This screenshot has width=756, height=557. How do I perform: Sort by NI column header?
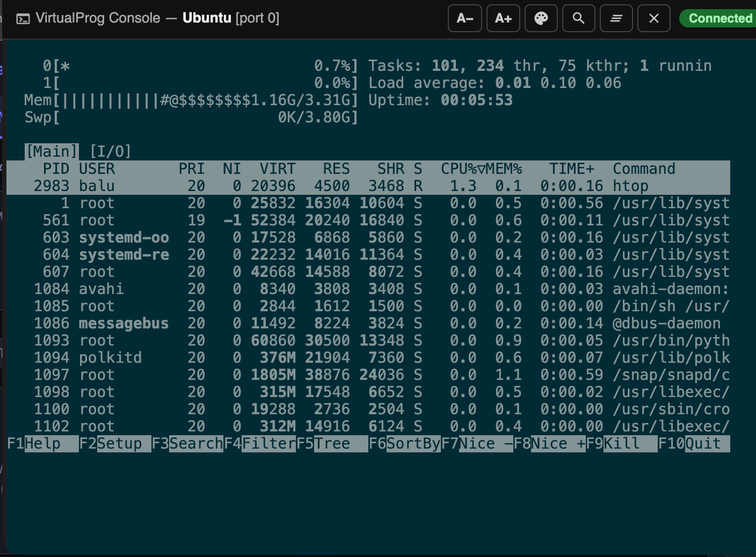click(x=232, y=168)
